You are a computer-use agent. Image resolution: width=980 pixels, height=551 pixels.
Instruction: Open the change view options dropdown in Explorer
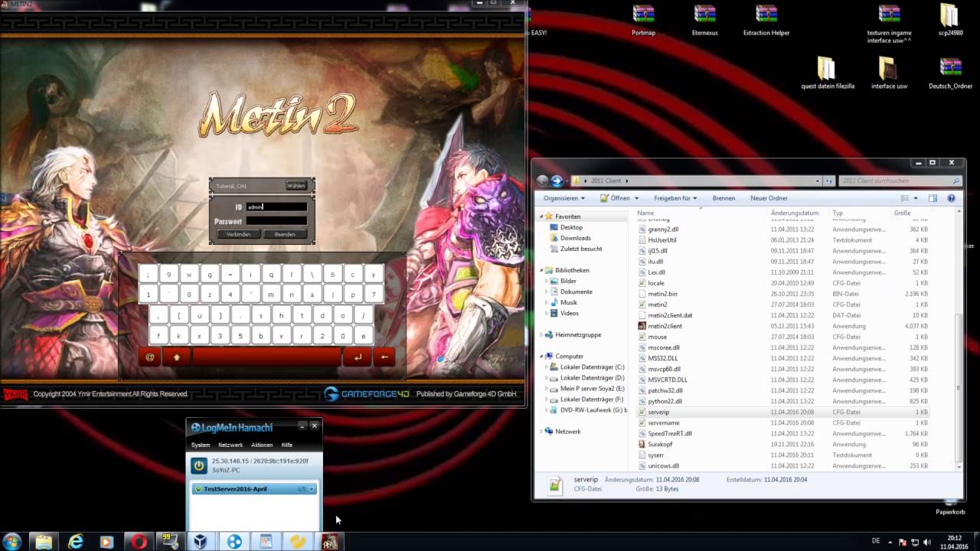click(916, 198)
